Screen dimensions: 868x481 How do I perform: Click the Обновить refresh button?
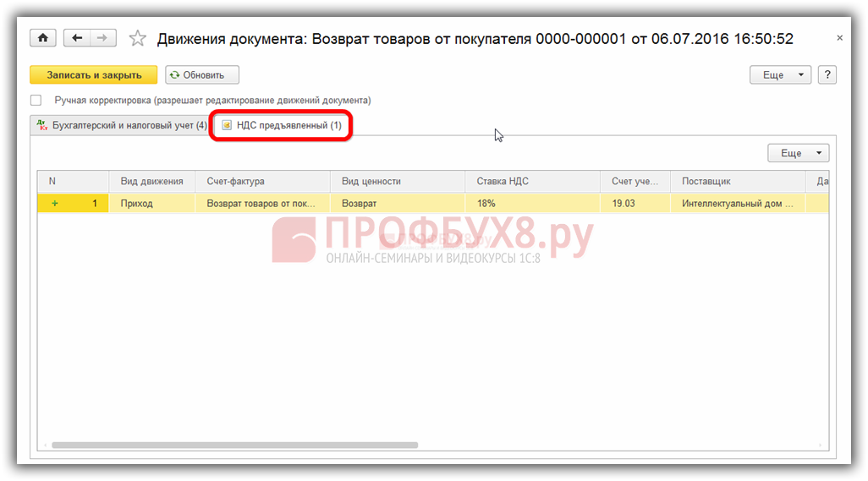202,75
